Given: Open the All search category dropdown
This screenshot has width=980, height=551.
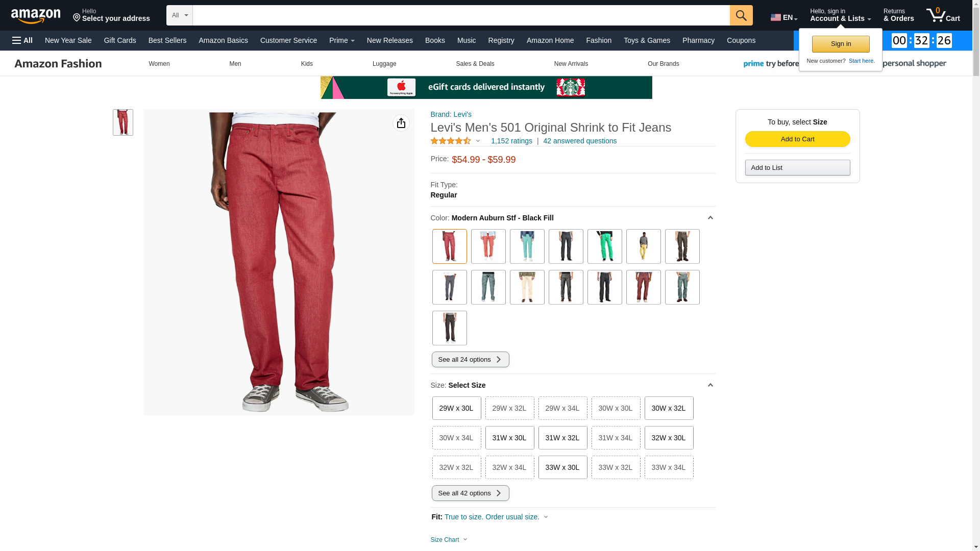Looking at the screenshot, I should point(180,15).
